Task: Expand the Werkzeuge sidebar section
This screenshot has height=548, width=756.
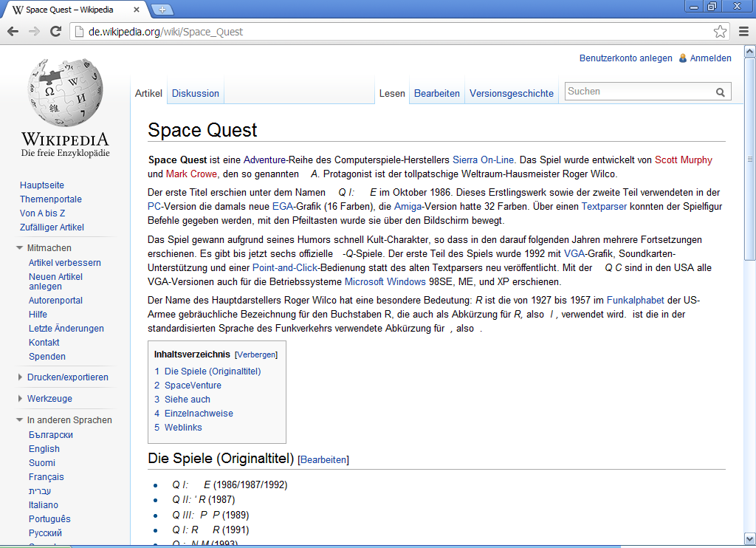Action: click(20, 399)
